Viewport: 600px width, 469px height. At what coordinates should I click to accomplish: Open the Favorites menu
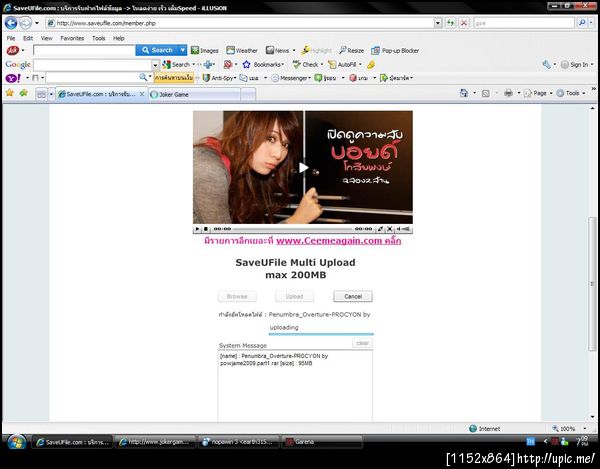point(72,38)
